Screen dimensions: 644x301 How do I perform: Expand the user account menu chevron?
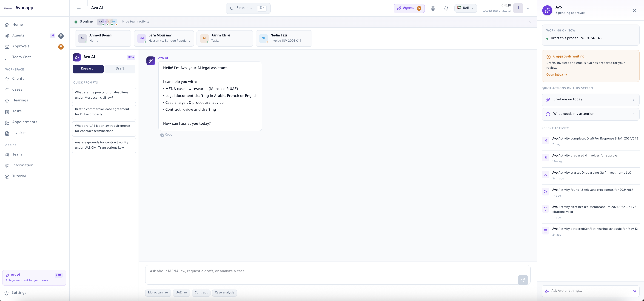(528, 8)
